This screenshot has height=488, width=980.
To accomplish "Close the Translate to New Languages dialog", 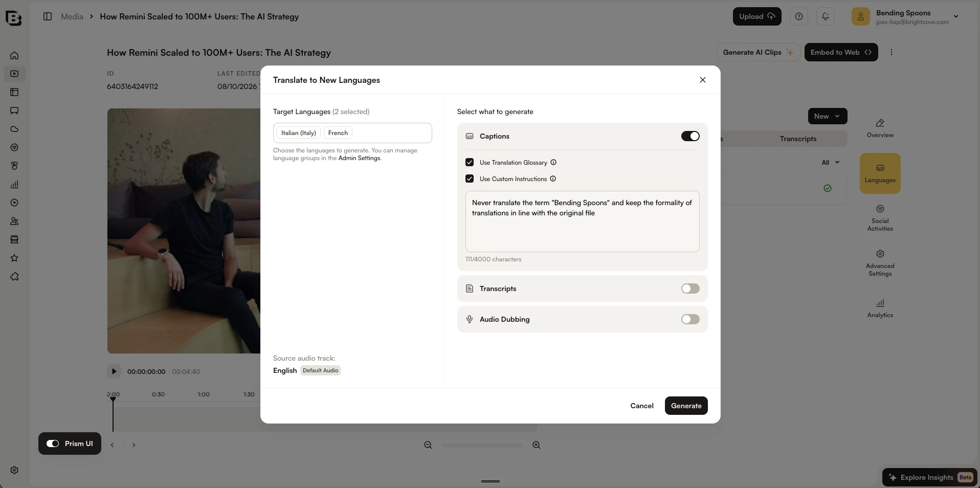I will click(x=703, y=80).
